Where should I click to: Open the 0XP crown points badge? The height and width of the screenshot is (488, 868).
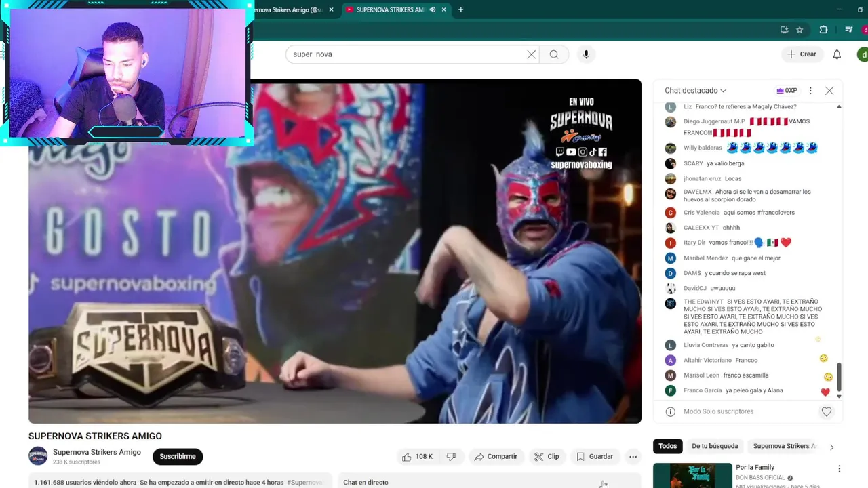pos(787,90)
